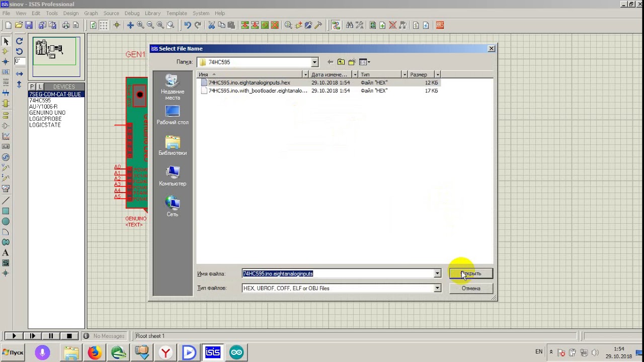This screenshot has height=362, width=644.
Task: Activate the selection arrow tool
Action: [6, 41]
